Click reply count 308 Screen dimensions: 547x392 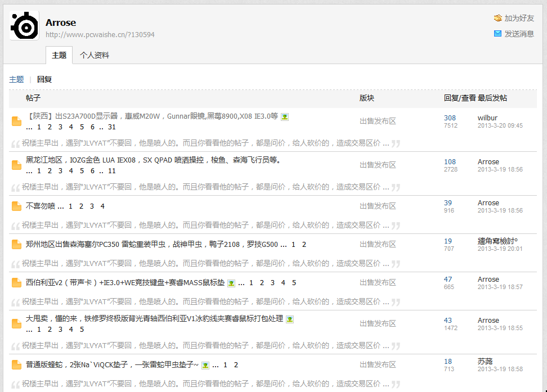(x=450, y=118)
